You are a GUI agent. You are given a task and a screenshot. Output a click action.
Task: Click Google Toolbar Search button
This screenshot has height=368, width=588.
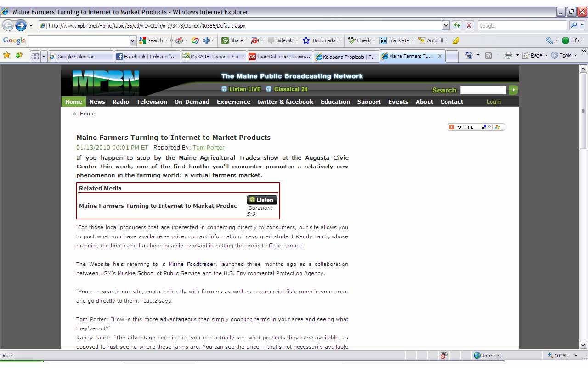(151, 40)
